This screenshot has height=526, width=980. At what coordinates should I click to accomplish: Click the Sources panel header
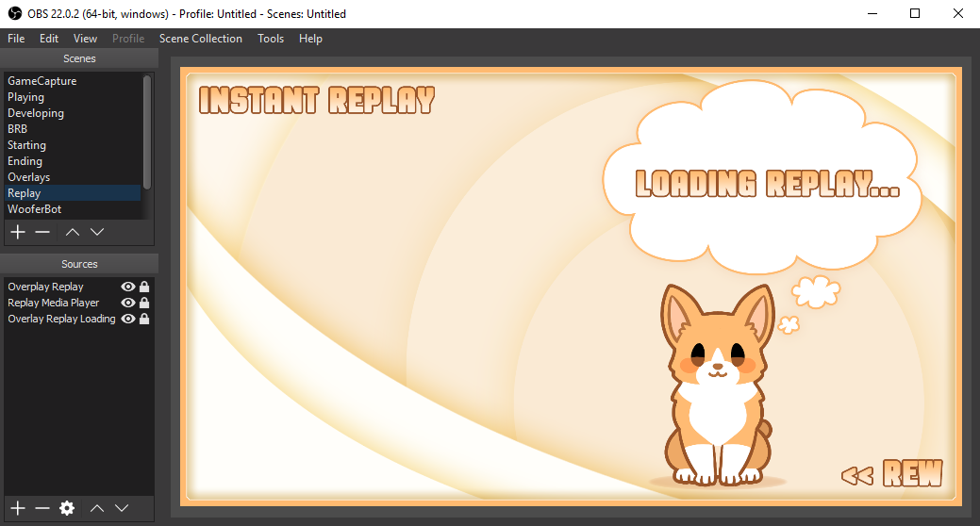[79, 264]
